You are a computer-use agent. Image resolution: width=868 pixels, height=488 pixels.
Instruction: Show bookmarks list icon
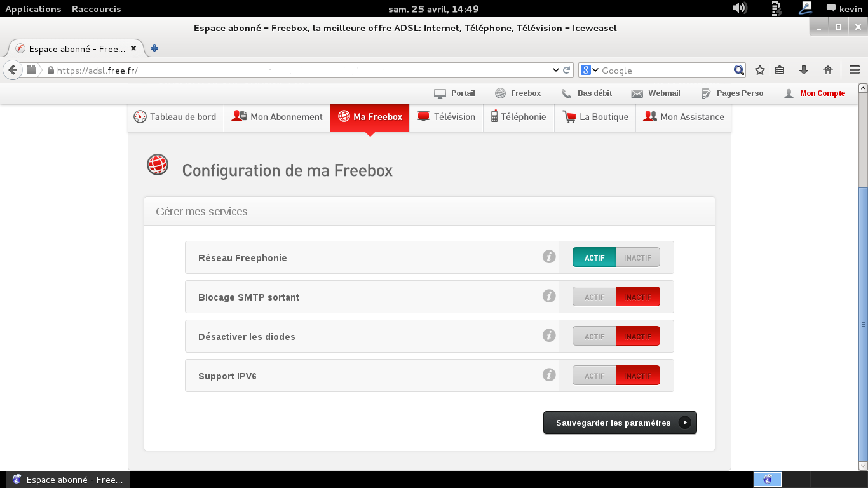780,70
